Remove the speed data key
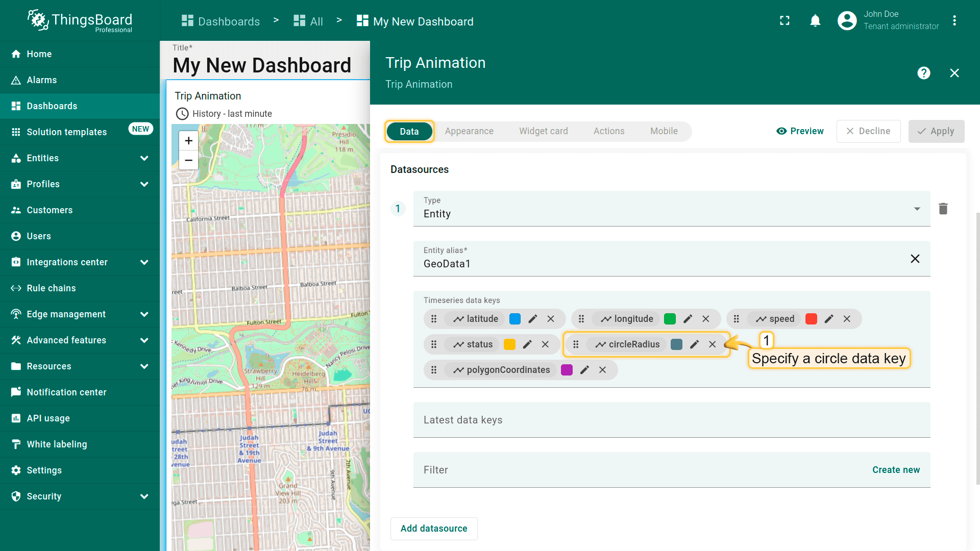The height and width of the screenshot is (551, 980). tap(847, 319)
